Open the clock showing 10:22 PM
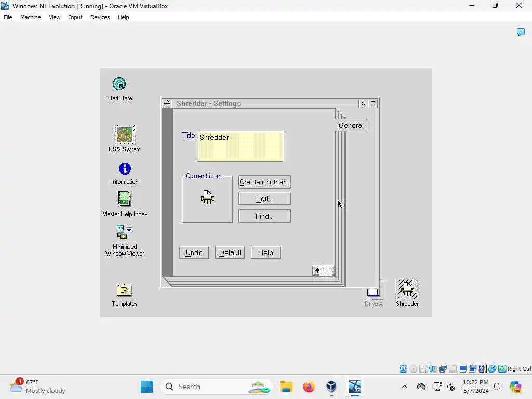Viewport: 532px width, 399px height. click(x=476, y=387)
